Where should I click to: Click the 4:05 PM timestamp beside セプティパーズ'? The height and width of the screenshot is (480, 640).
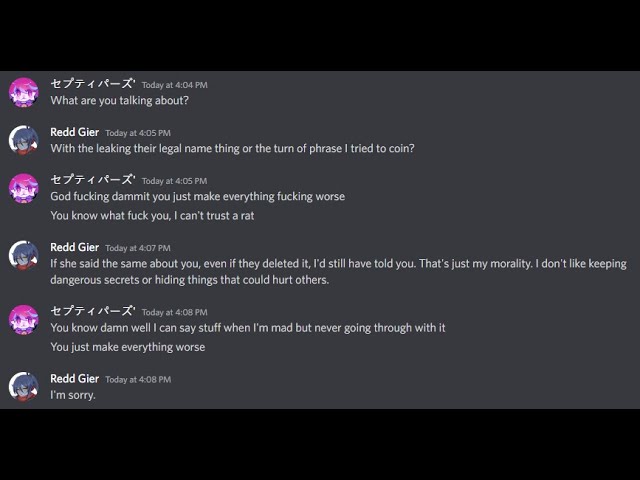point(174,181)
